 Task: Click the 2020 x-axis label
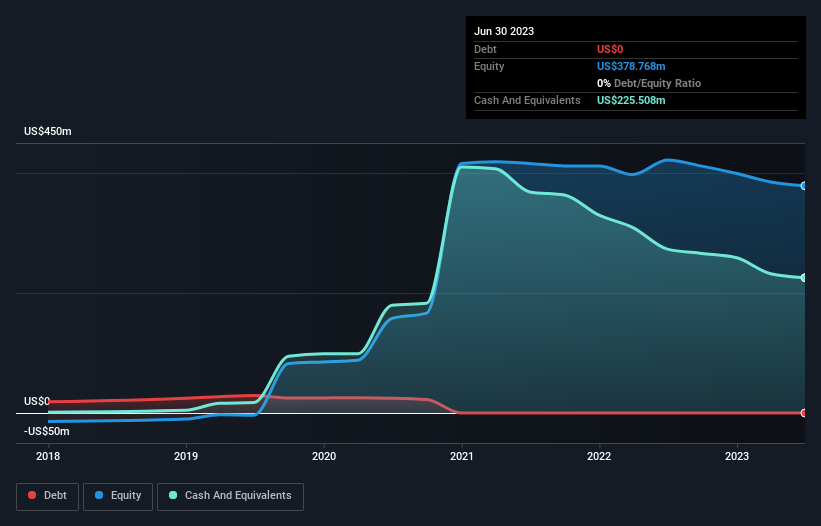pyautogui.click(x=324, y=456)
